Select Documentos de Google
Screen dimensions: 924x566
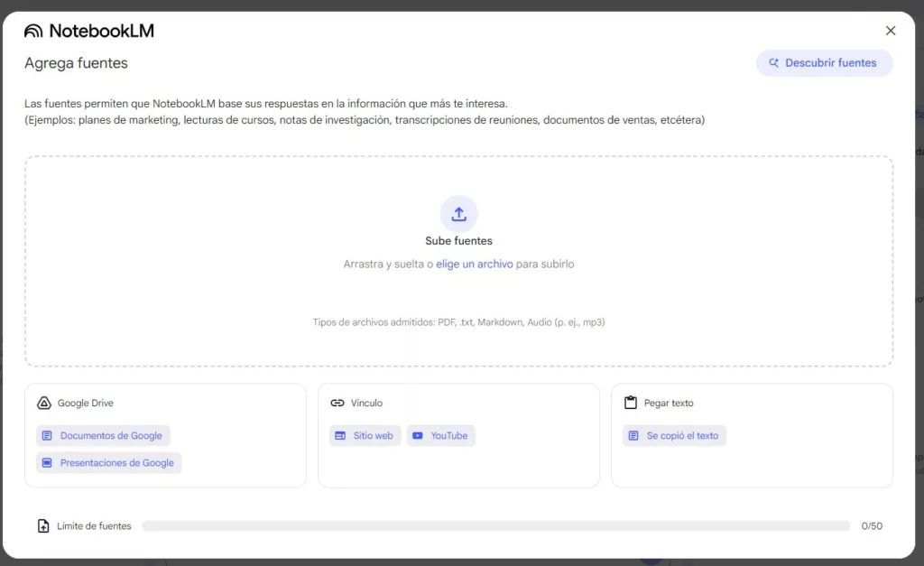click(103, 436)
